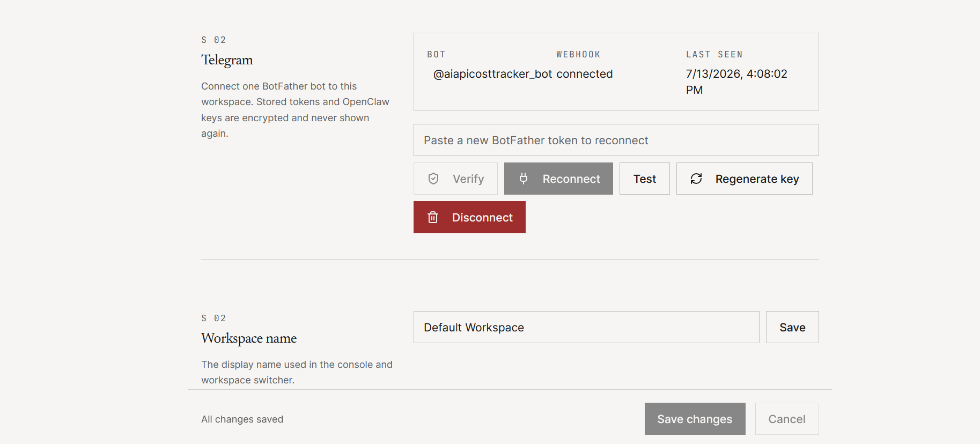
Task: Disconnect the Telegram bot
Action: (469, 217)
